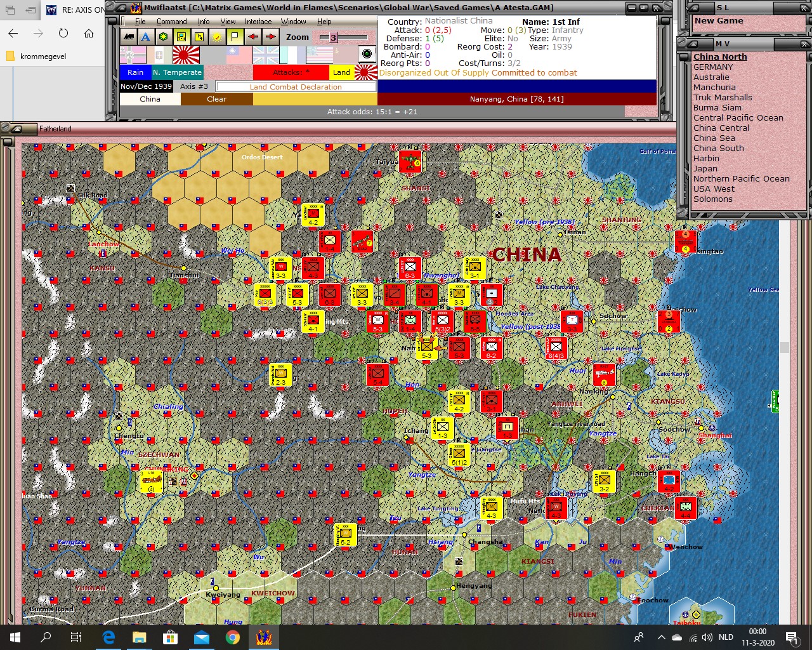Select the Germany flag in the flag row
812x650 pixels.
pyautogui.click(x=133, y=55)
